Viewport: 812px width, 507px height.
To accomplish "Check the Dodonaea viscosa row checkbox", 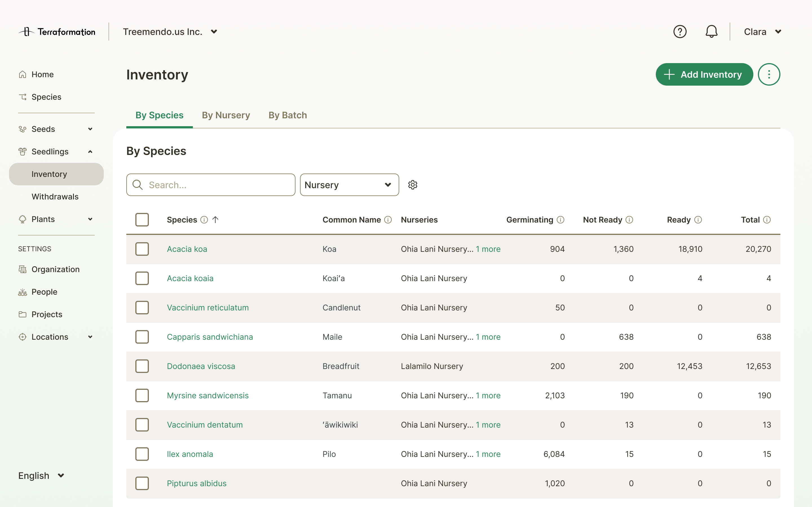I will pyautogui.click(x=142, y=366).
